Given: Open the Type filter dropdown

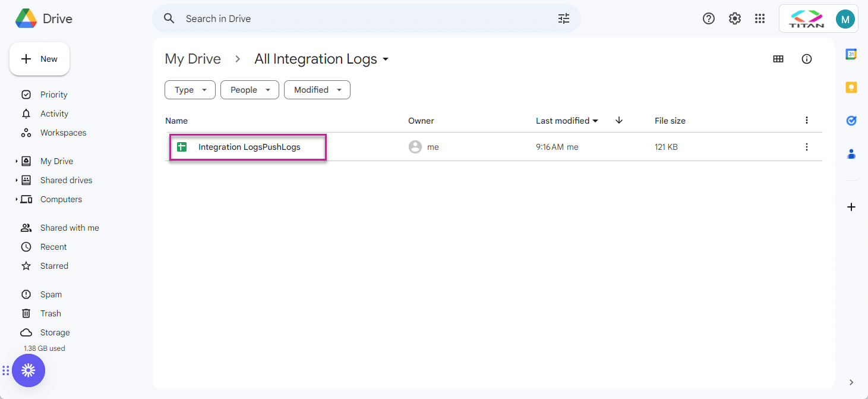Looking at the screenshot, I should pos(190,90).
